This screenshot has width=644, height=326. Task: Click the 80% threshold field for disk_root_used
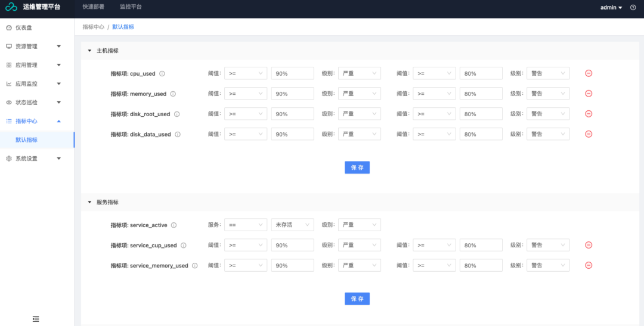pos(481,114)
